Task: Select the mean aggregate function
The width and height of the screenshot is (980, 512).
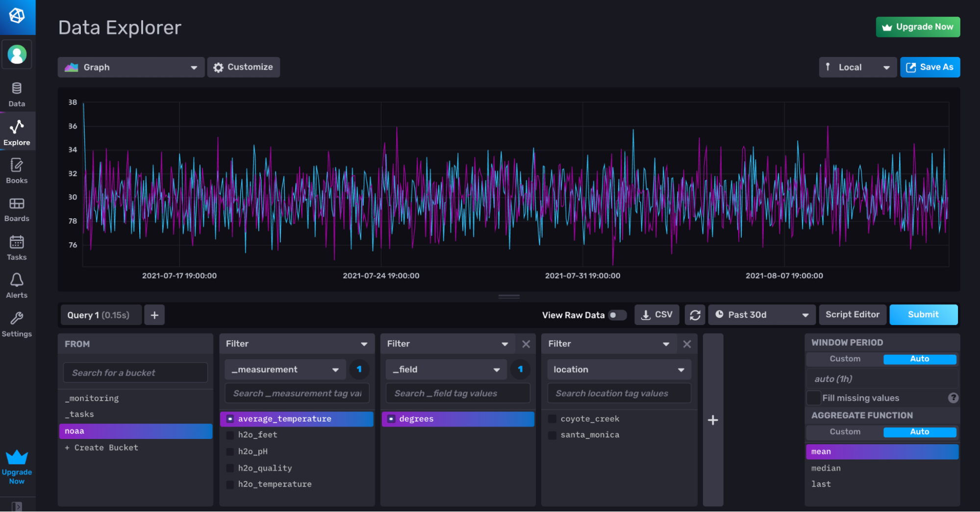Action: point(882,452)
